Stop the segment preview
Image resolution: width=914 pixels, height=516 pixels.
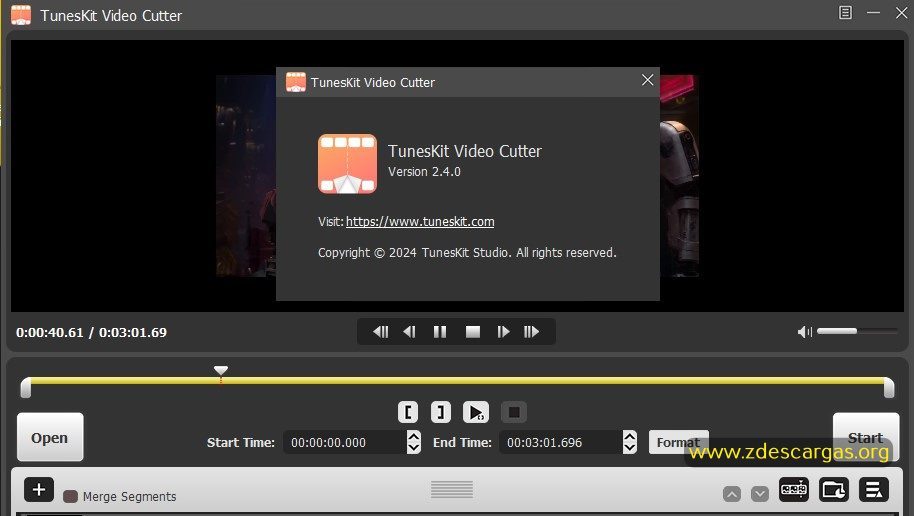(x=514, y=412)
